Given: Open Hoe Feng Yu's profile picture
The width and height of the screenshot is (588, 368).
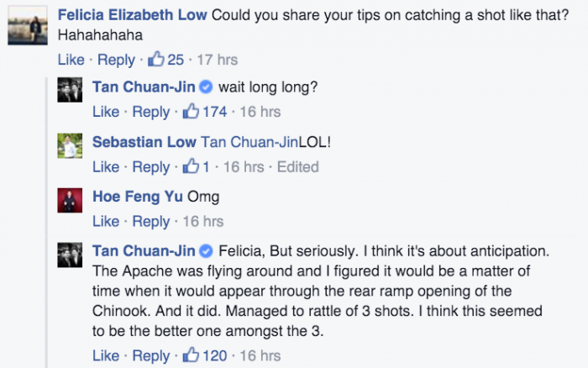Looking at the screenshot, I should coord(69,201).
